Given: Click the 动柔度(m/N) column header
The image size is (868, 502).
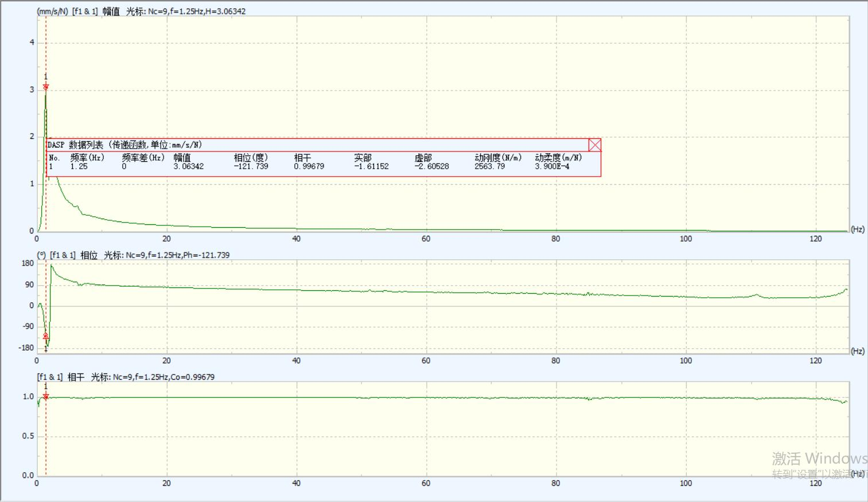Looking at the screenshot, I should [558, 158].
